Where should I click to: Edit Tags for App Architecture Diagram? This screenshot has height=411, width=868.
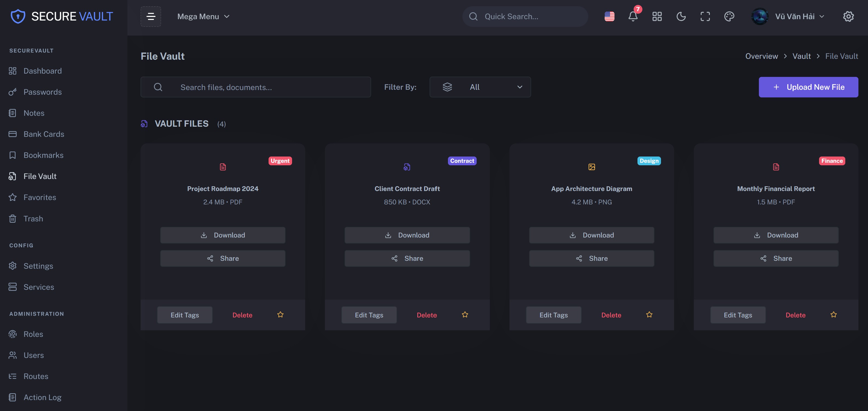click(553, 315)
